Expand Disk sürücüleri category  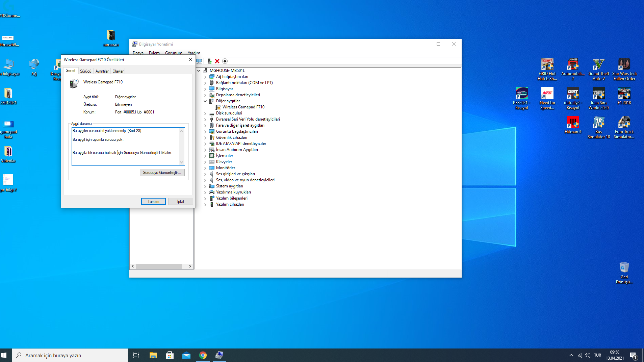[x=205, y=113]
